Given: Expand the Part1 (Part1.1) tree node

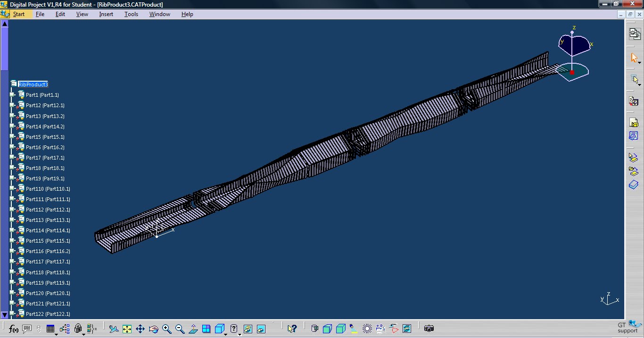Looking at the screenshot, I should point(12,95).
